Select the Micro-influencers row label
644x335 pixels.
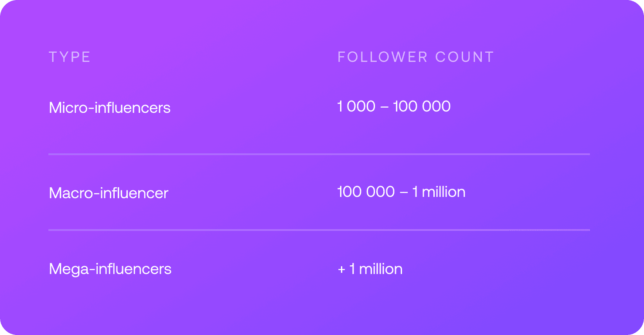pos(109,107)
